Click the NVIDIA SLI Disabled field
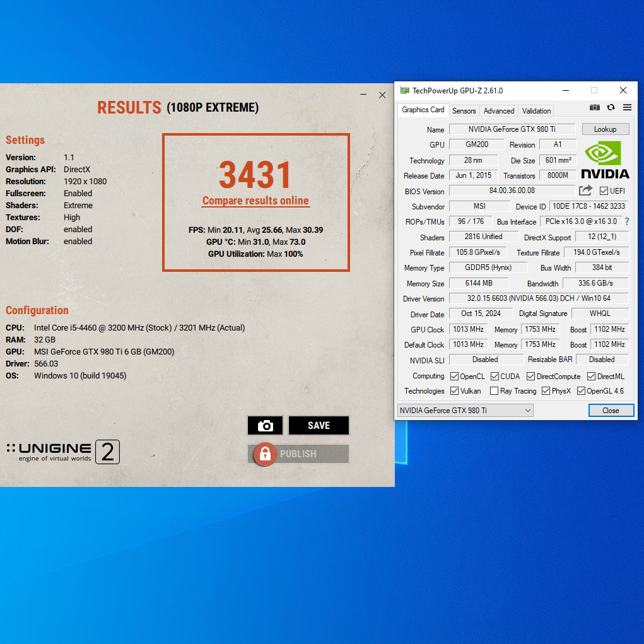Screen dimensions: 644x644 (486, 360)
